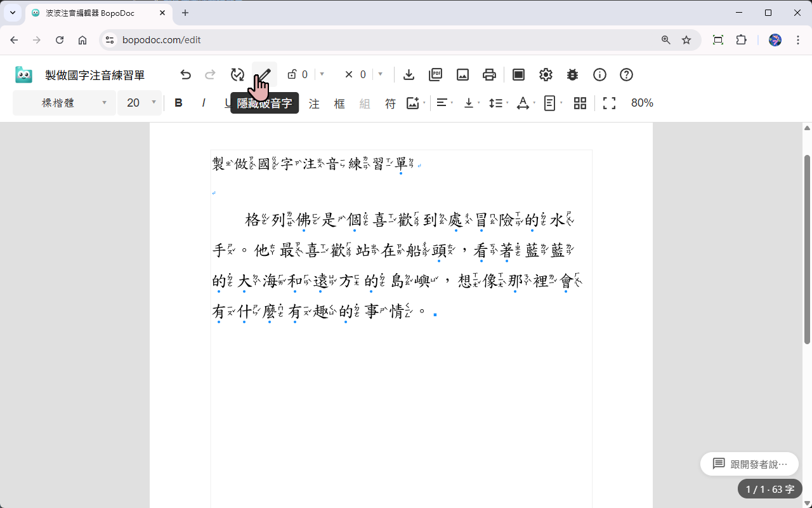Click the 注 zhuyin annotation toolbar button
The width and height of the screenshot is (812, 508).
click(314, 103)
